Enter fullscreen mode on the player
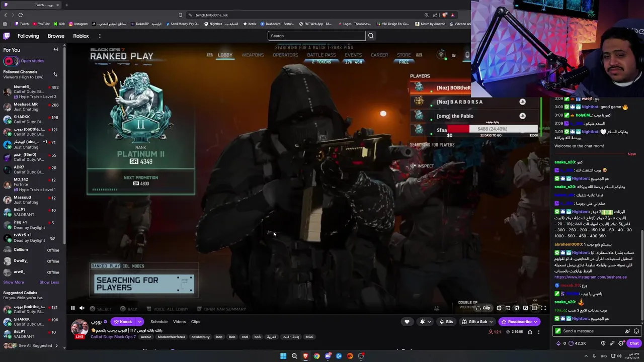Viewport: 644px width, 362px height. 543,308
